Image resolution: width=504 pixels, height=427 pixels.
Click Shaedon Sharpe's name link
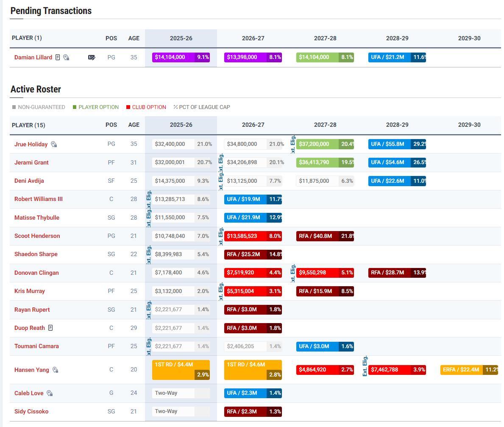coord(36,254)
